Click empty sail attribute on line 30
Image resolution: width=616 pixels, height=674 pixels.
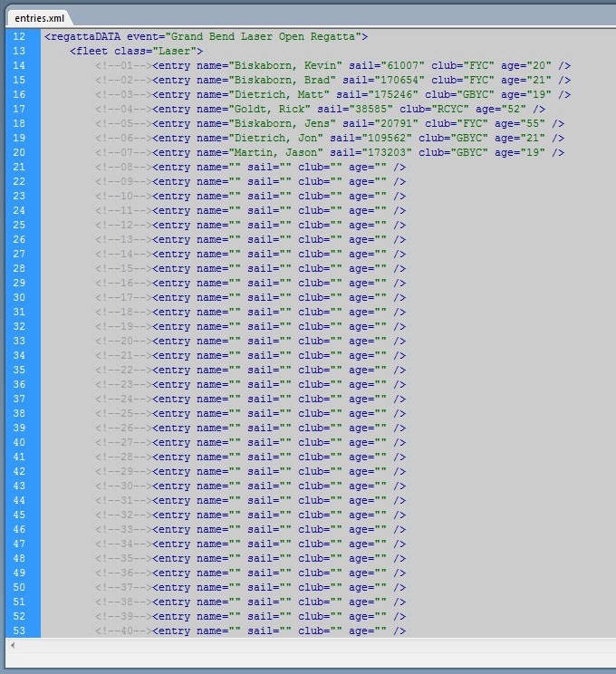[x=270, y=297]
